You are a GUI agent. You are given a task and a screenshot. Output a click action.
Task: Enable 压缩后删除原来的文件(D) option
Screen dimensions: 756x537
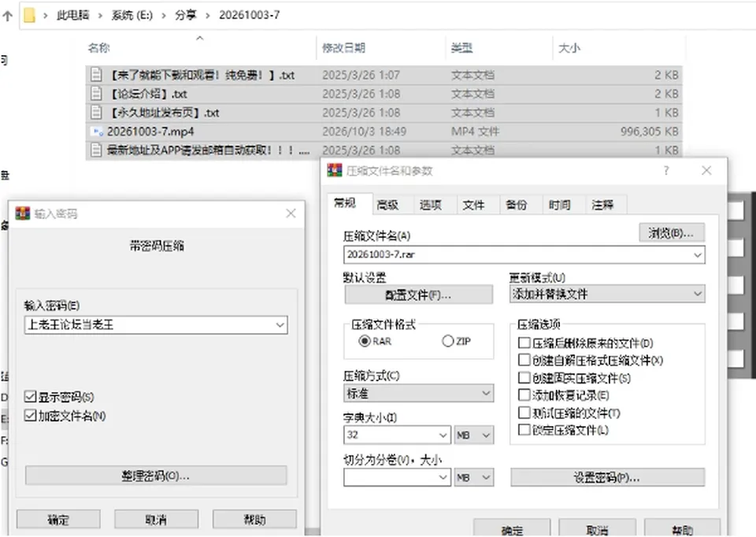coord(524,343)
